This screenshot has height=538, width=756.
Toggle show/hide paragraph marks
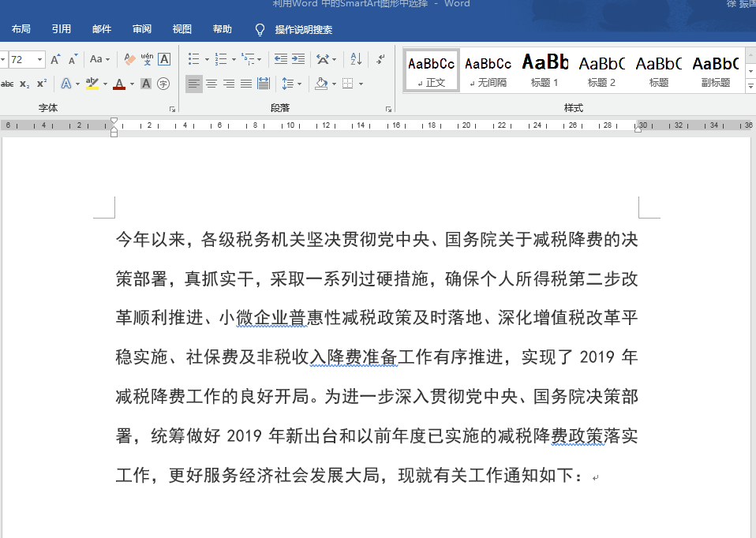(x=380, y=59)
